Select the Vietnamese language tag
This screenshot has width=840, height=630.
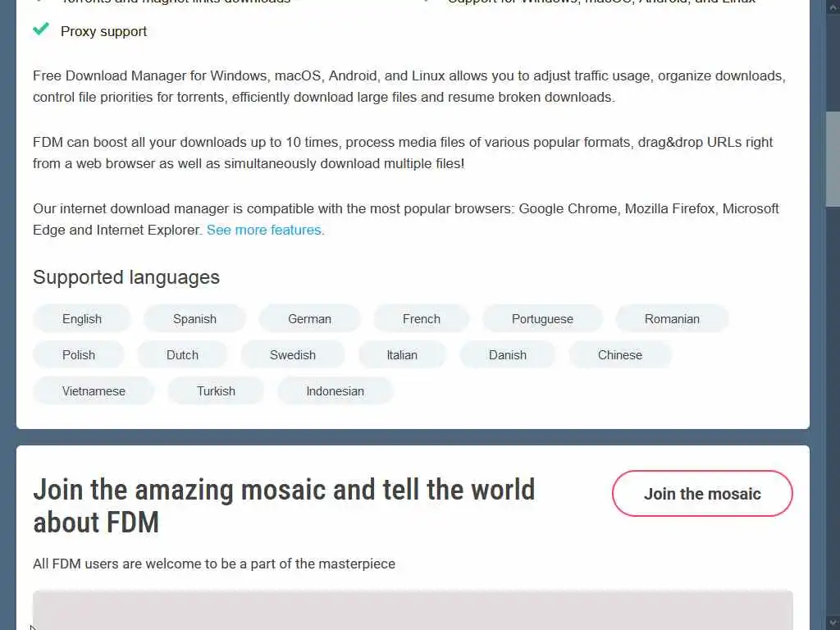[x=94, y=391]
